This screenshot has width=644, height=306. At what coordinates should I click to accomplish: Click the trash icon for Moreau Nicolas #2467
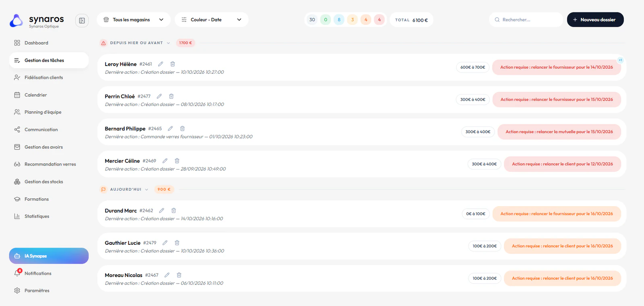click(x=179, y=275)
